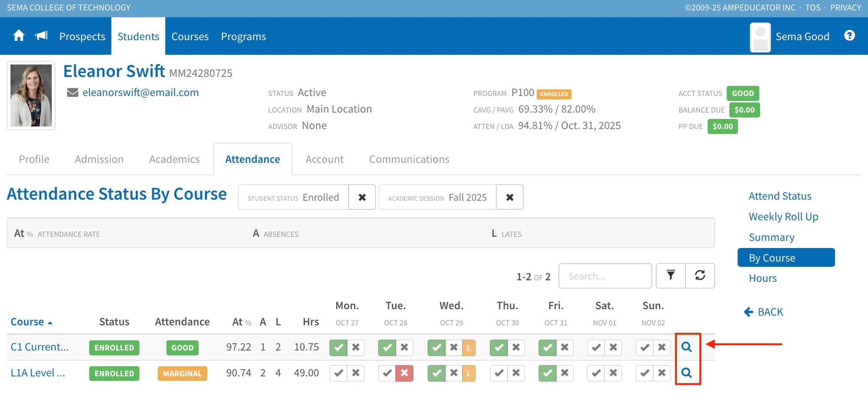Open the help question mark icon

coord(849,36)
